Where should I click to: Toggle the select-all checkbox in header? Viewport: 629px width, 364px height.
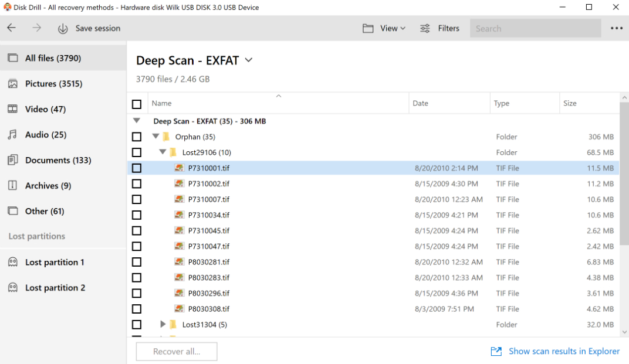tap(137, 104)
